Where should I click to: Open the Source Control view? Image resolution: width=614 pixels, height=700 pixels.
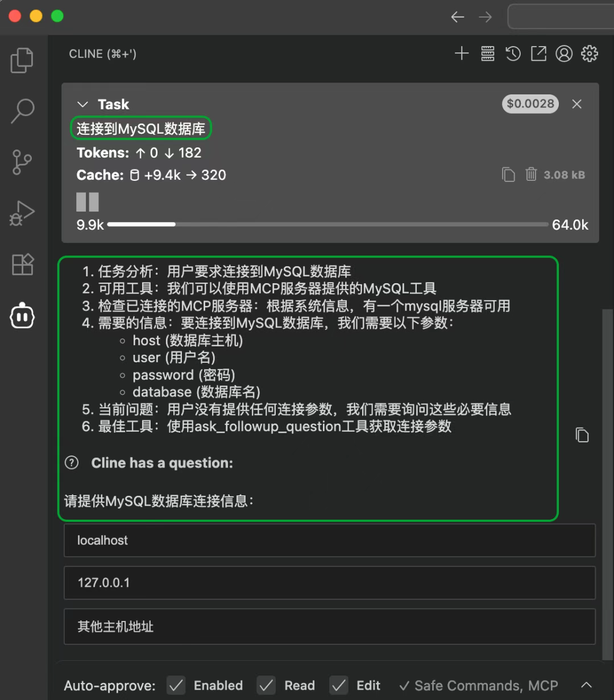tap(22, 162)
